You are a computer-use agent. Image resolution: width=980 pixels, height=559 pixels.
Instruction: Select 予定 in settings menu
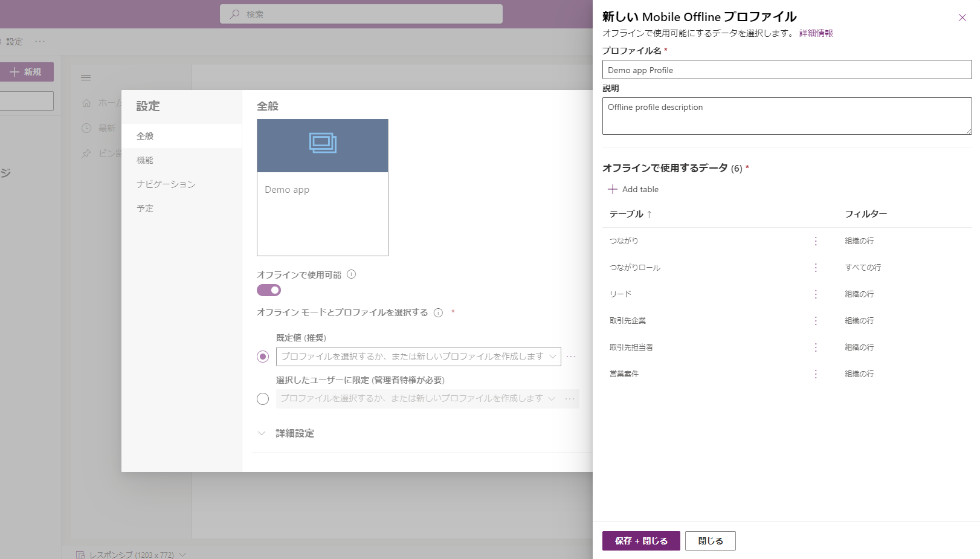(182, 208)
